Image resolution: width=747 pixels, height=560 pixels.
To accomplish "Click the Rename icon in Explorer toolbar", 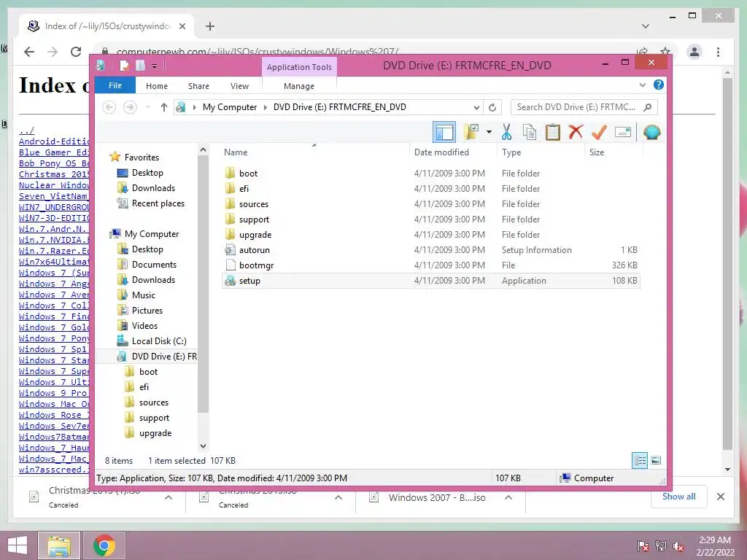I will [623, 132].
